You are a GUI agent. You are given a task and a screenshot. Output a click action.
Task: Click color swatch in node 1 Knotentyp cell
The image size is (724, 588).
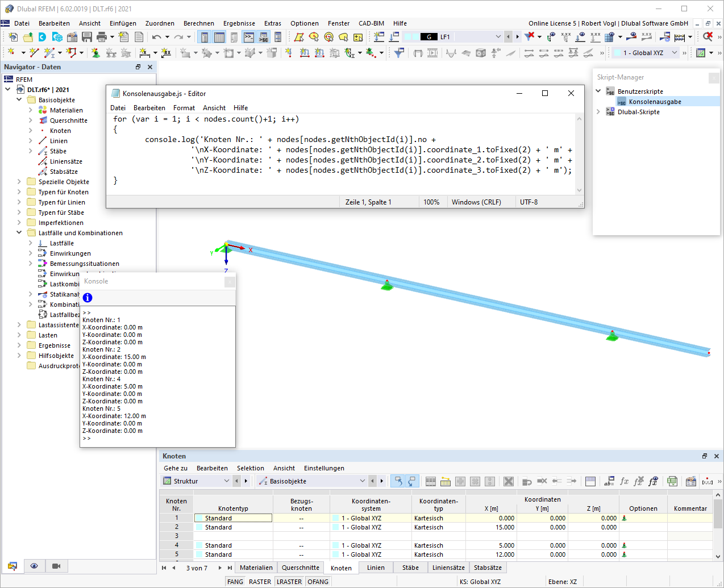click(x=199, y=518)
